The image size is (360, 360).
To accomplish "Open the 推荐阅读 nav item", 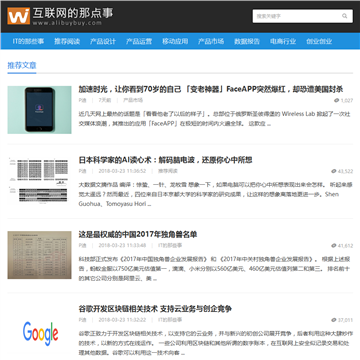I will point(67,41).
